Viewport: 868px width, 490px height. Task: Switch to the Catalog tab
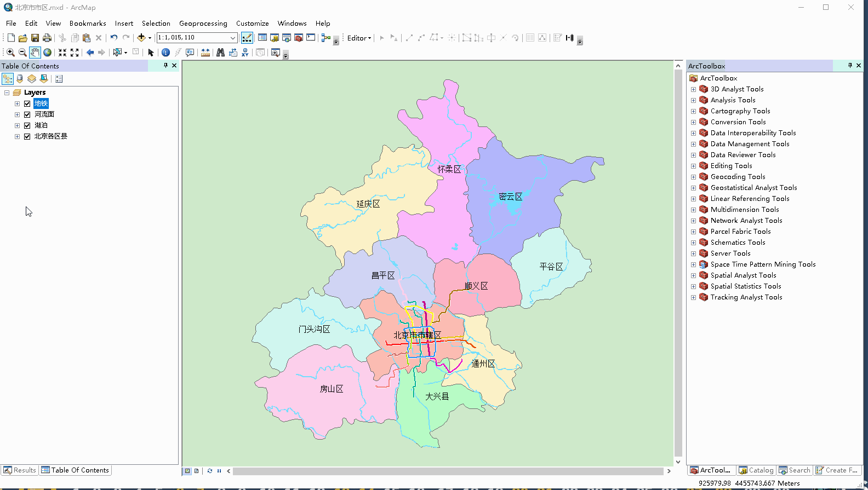pyautogui.click(x=756, y=470)
